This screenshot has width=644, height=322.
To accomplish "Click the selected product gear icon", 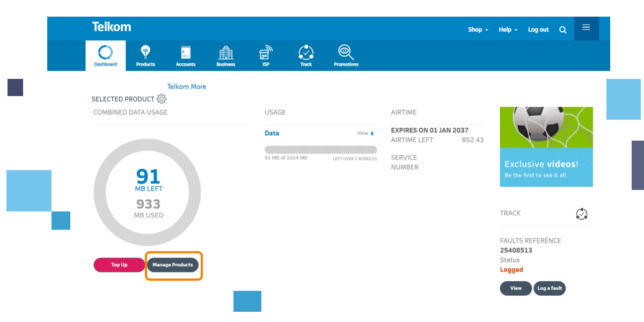I will (162, 99).
